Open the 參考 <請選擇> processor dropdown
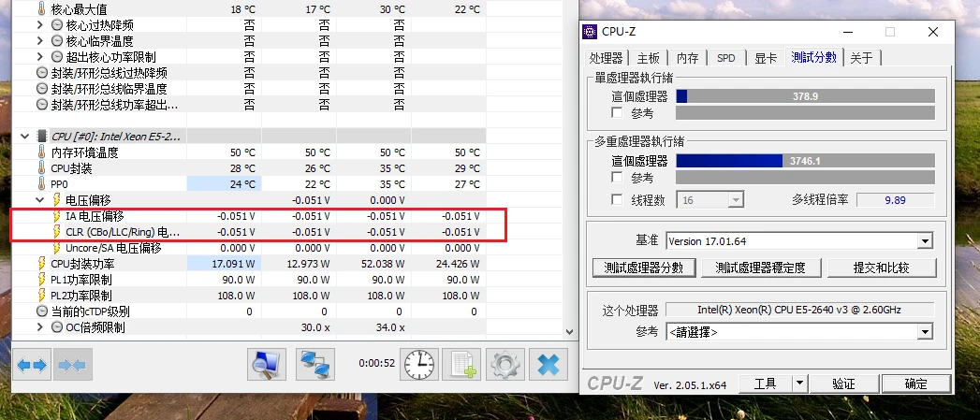The height and width of the screenshot is (420, 980). [925, 332]
